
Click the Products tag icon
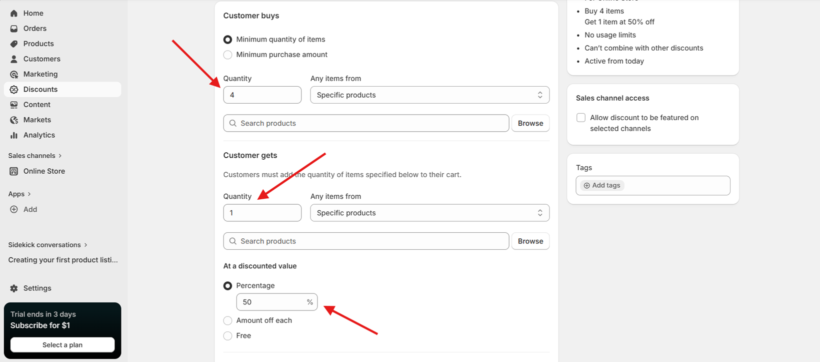pyautogui.click(x=14, y=43)
